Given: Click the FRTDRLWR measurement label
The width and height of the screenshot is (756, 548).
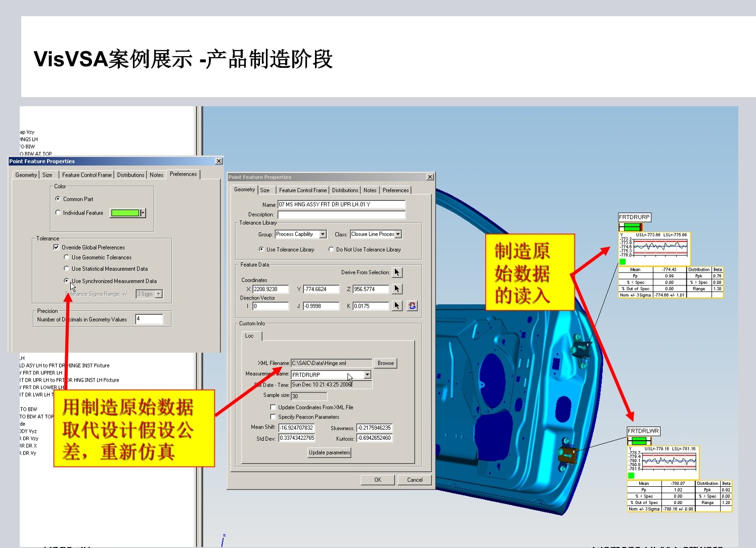Looking at the screenshot, I should pos(643,431).
